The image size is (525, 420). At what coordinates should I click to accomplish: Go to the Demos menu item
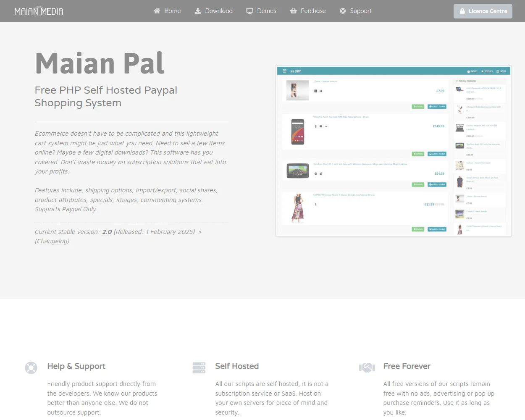[261, 11]
